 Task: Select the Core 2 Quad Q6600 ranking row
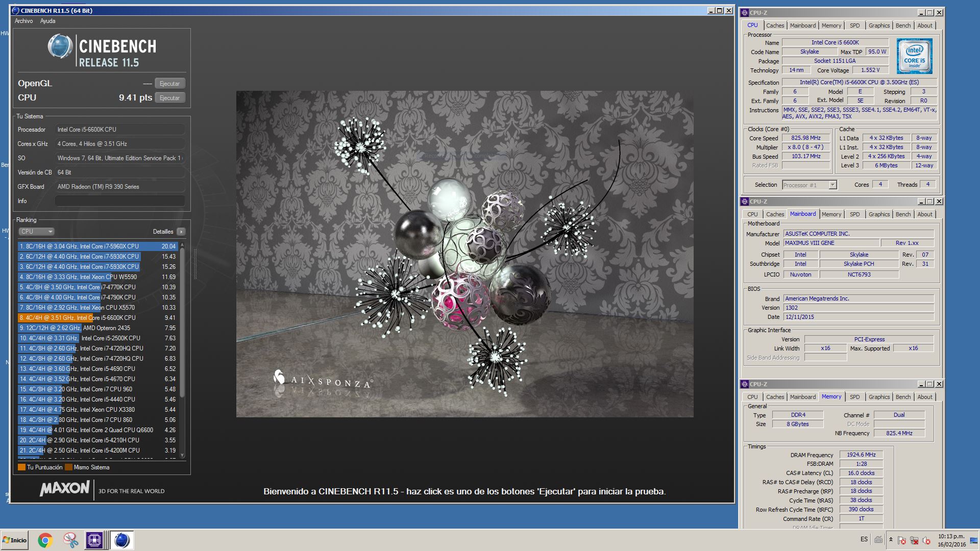tap(97, 430)
